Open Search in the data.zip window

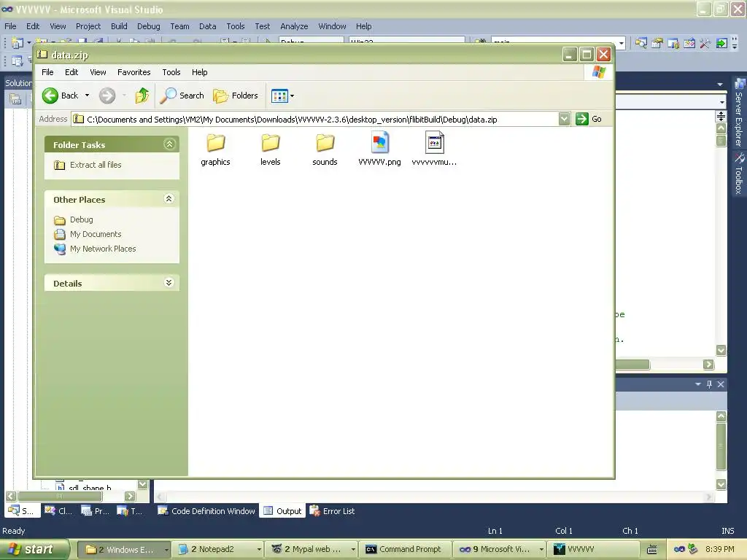tap(182, 96)
